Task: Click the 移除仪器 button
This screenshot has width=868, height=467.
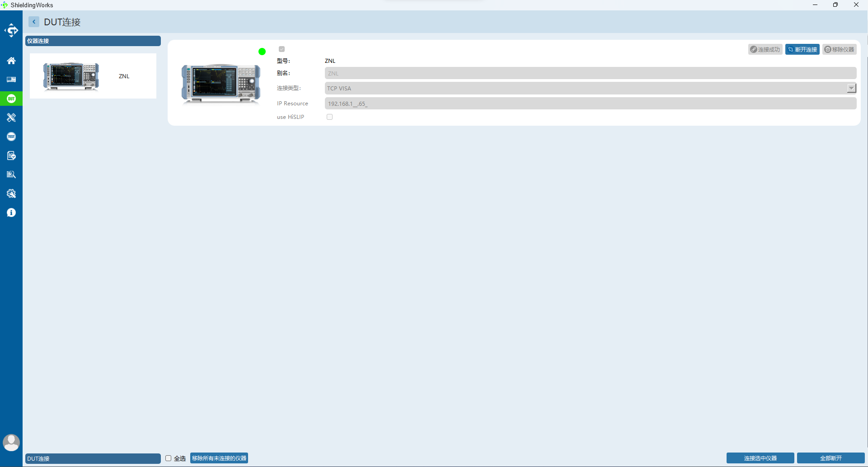Action: click(x=839, y=49)
